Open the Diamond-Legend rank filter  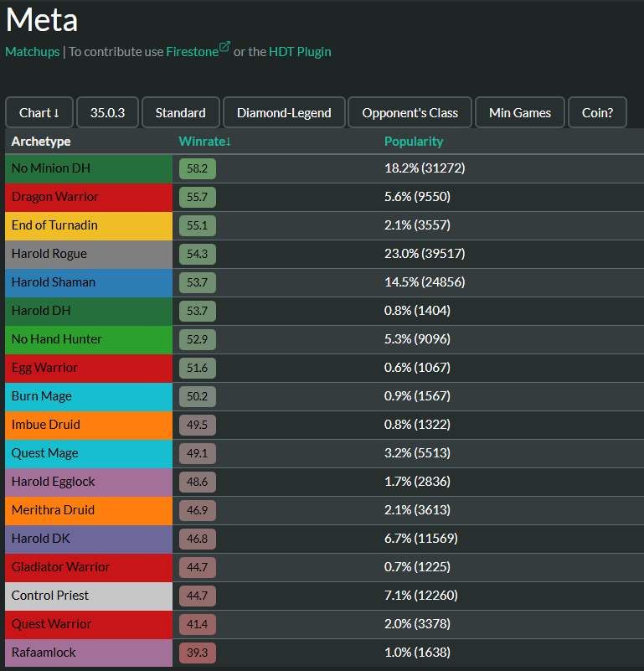click(284, 112)
